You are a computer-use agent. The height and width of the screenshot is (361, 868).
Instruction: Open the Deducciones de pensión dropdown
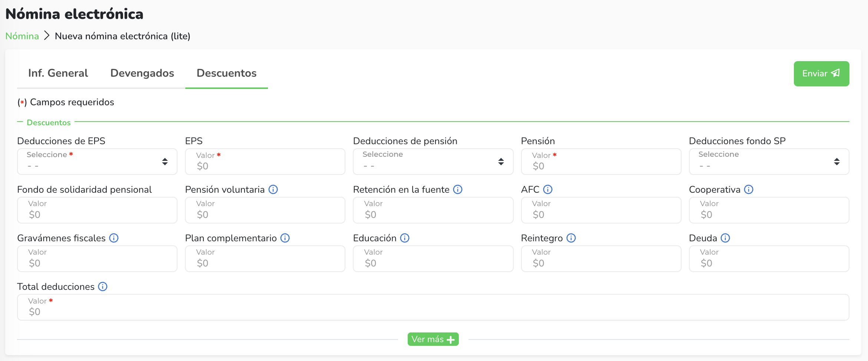(x=433, y=162)
